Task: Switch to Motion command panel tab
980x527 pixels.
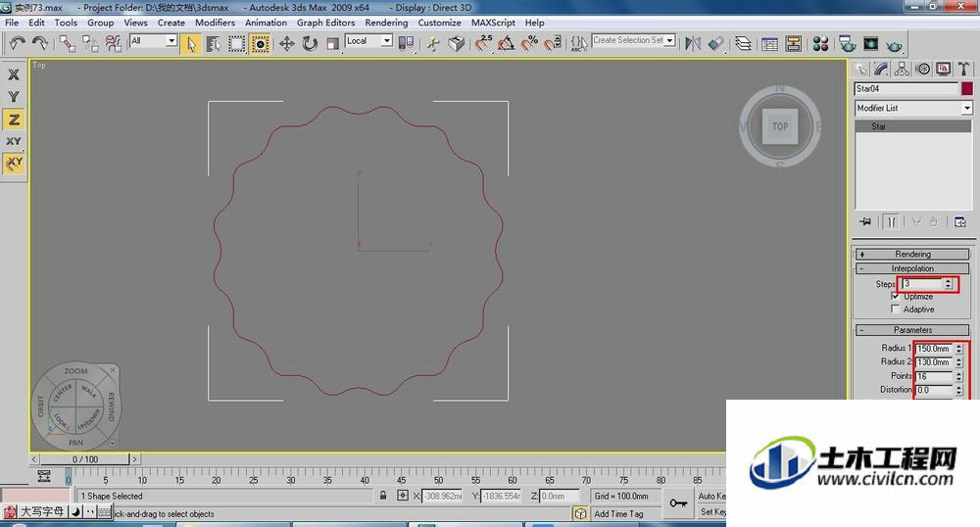Action: pyautogui.click(x=922, y=69)
